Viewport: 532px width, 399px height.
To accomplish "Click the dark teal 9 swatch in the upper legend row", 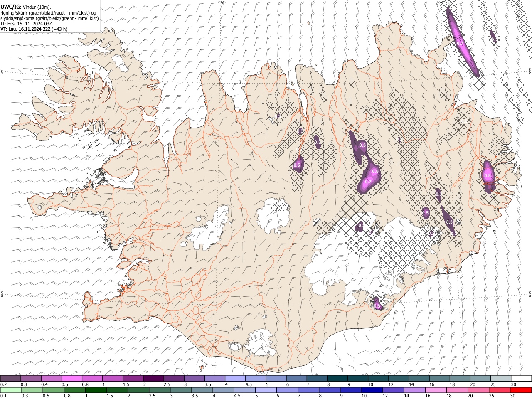I will click(357, 378).
